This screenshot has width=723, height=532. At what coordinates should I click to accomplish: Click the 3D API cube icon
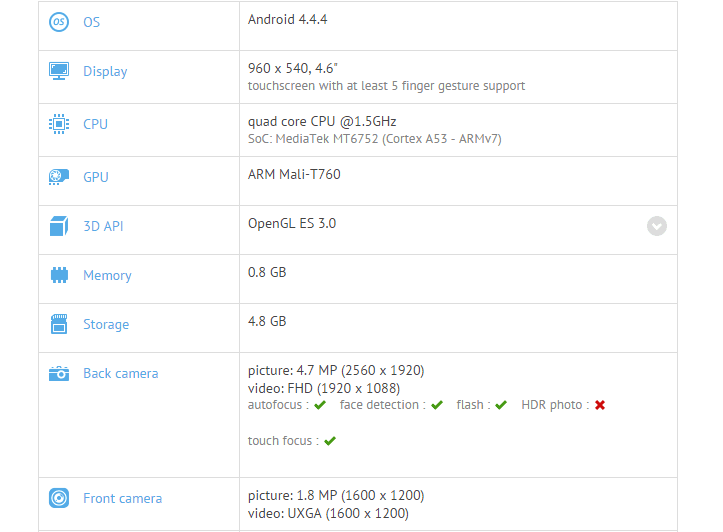point(59,226)
